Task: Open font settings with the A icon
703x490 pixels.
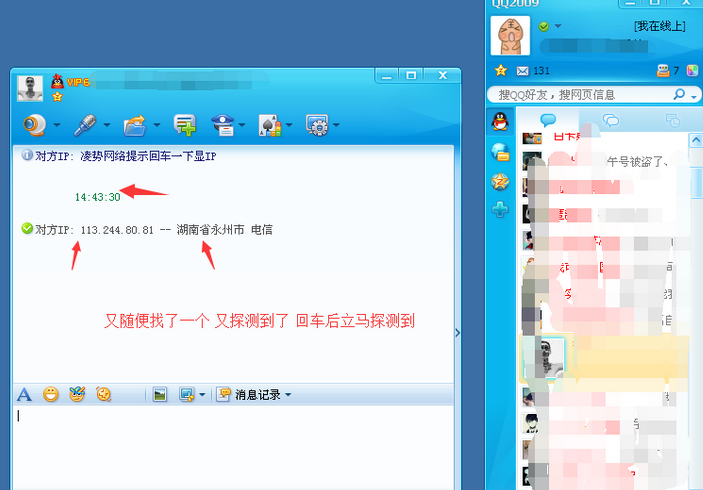Action: tap(24, 395)
